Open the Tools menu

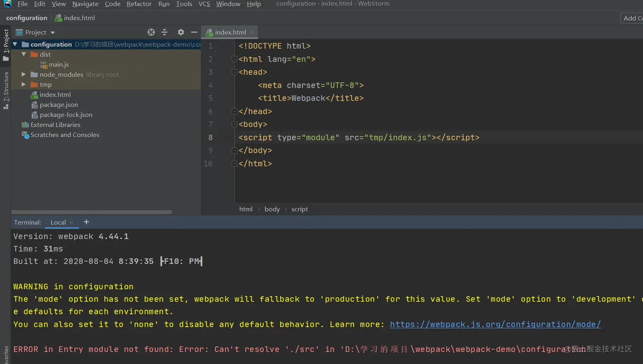pos(184,4)
